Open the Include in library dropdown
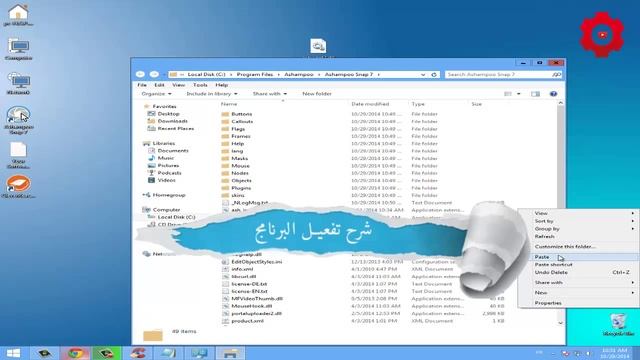Viewport: 640px width, 360px height. click(x=212, y=94)
